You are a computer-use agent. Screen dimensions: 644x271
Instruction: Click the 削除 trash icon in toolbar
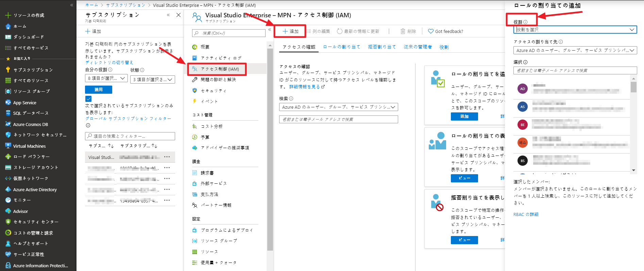point(403,31)
